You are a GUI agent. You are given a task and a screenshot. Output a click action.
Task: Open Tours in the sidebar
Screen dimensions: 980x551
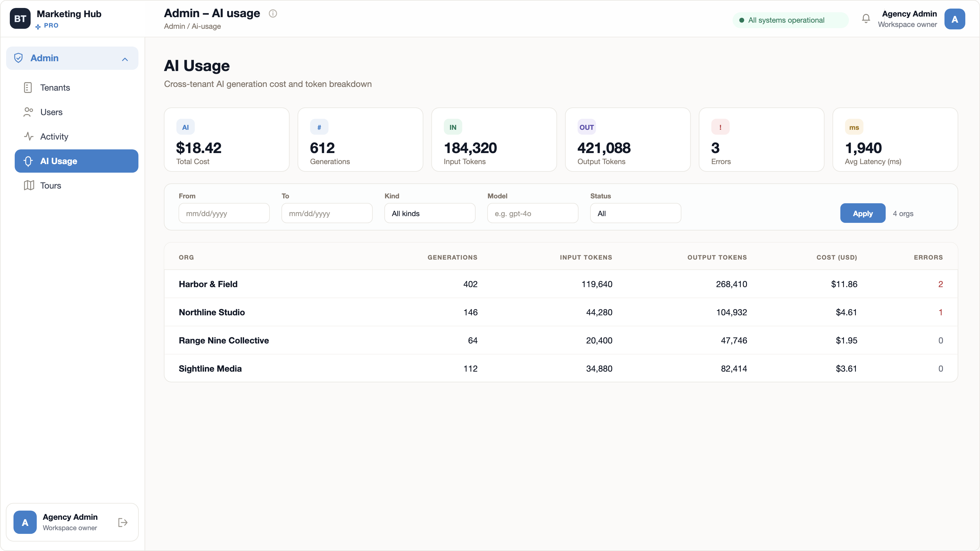[x=77, y=186]
